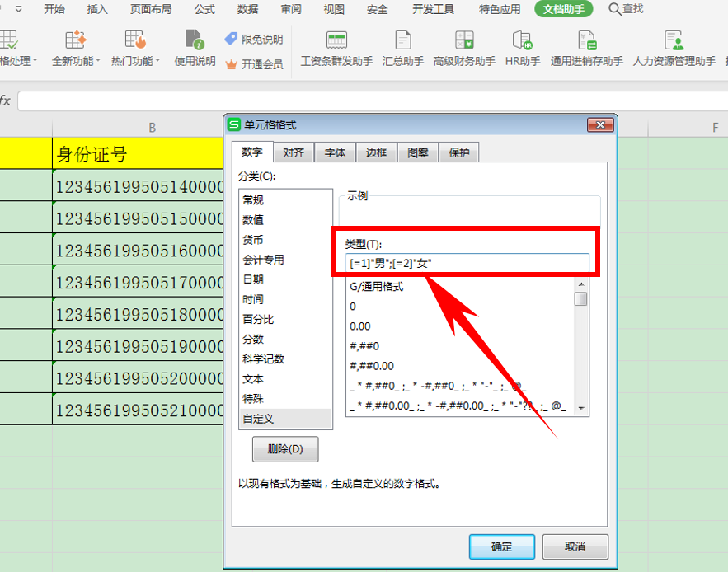The image size is (728, 572).
Task: Select column B header
Action: point(152,128)
